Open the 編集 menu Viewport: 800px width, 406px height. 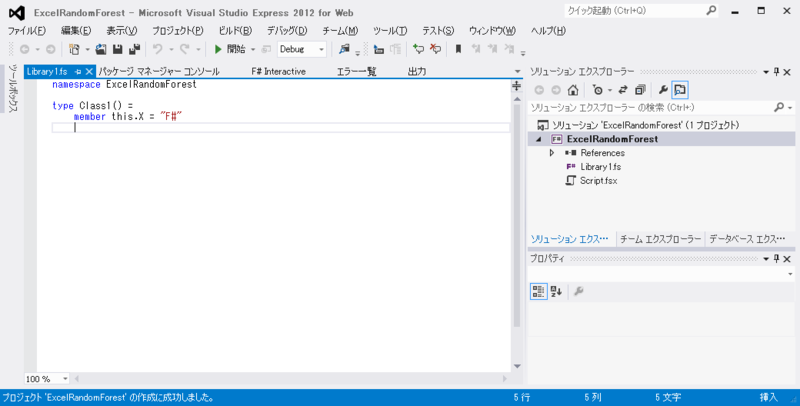click(x=76, y=31)
